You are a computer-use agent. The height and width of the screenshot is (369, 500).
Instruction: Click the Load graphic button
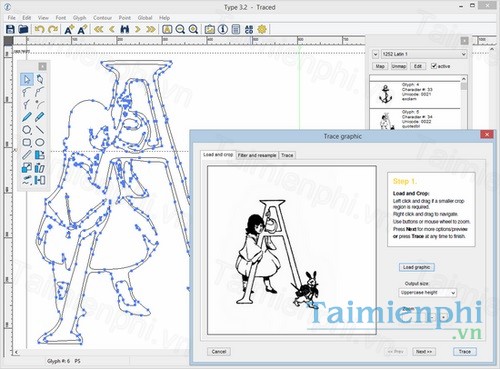[416, 267]
